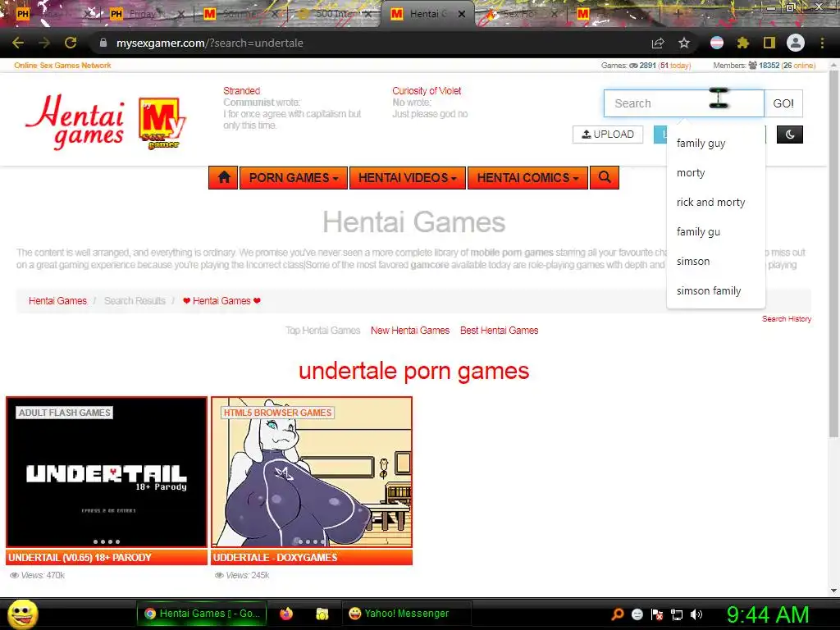
Task: Expand the HENTAI COMICS dropdown menu
Action: [527, 178]
